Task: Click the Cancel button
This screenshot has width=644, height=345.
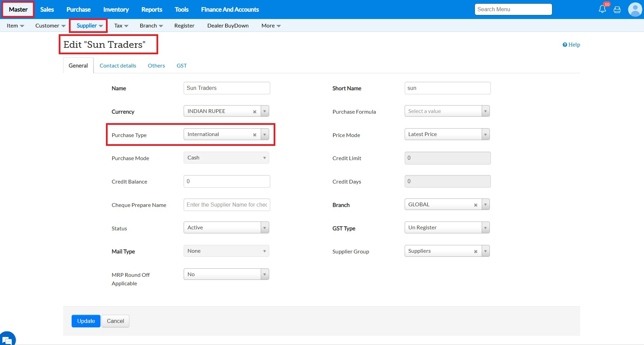Action: (115, 321)
